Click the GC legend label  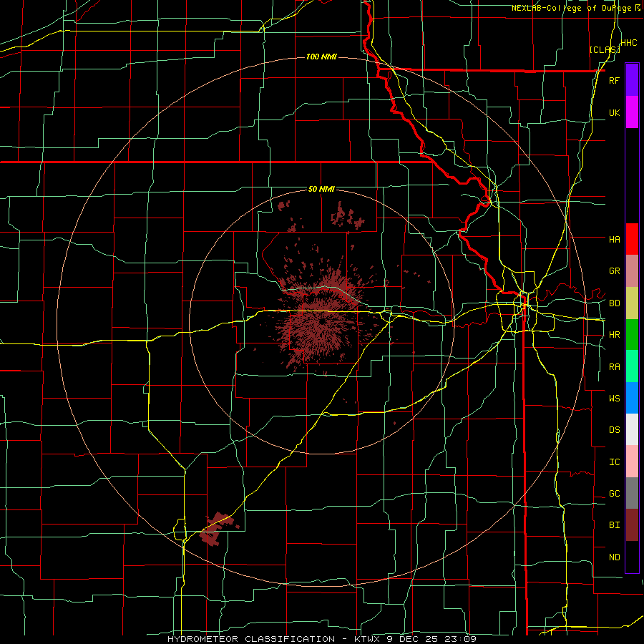click(x=614, y=494)
